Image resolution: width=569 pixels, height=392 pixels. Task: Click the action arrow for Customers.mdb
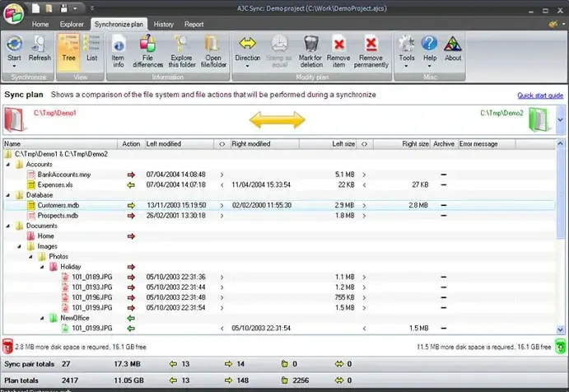(131, 205)
